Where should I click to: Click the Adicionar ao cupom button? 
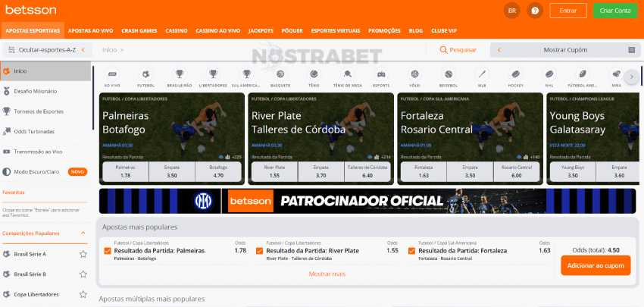[x=595, y=265]
